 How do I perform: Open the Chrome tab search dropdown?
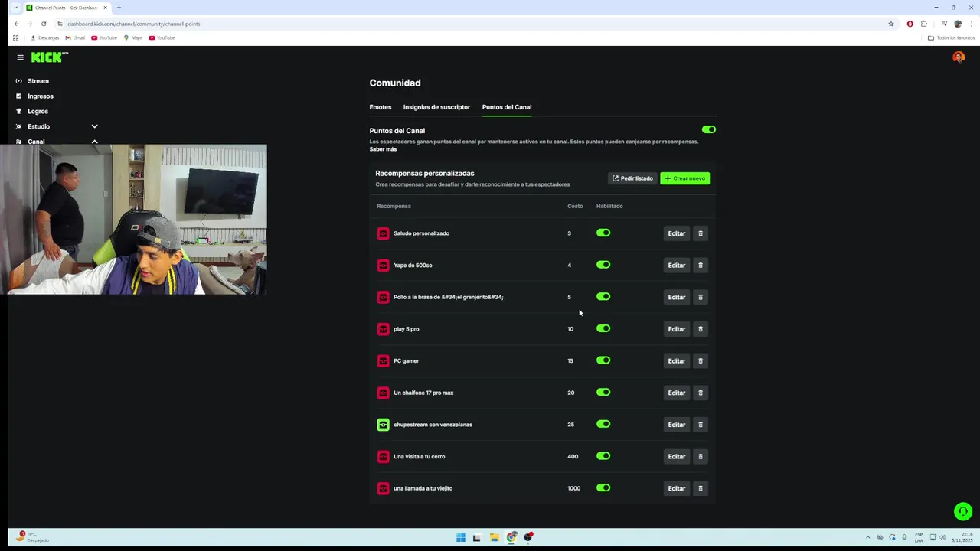(15, 8)
